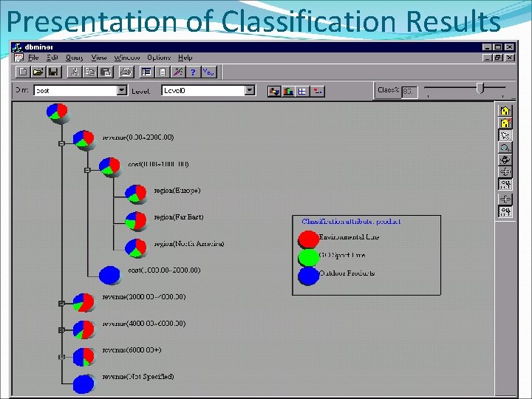
Task: Click the blue question mark help icon
Action: (x=193, y=72)
